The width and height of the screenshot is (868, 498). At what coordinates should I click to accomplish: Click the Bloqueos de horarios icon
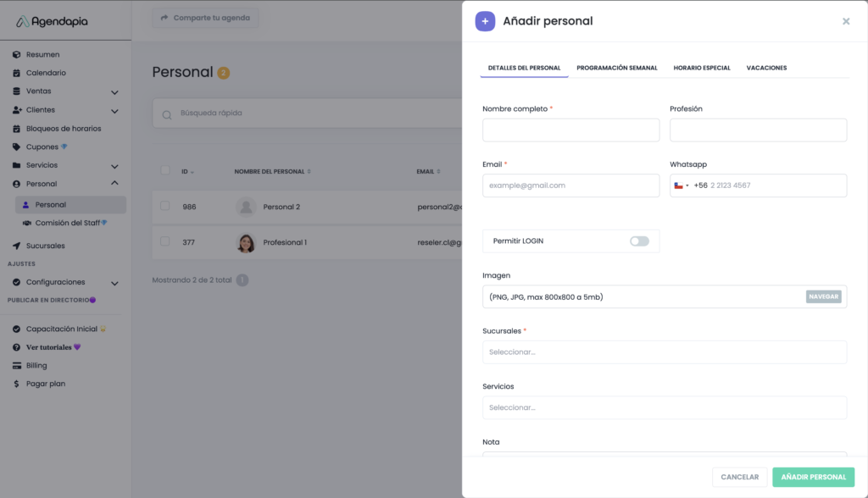[x=17, y=129]
